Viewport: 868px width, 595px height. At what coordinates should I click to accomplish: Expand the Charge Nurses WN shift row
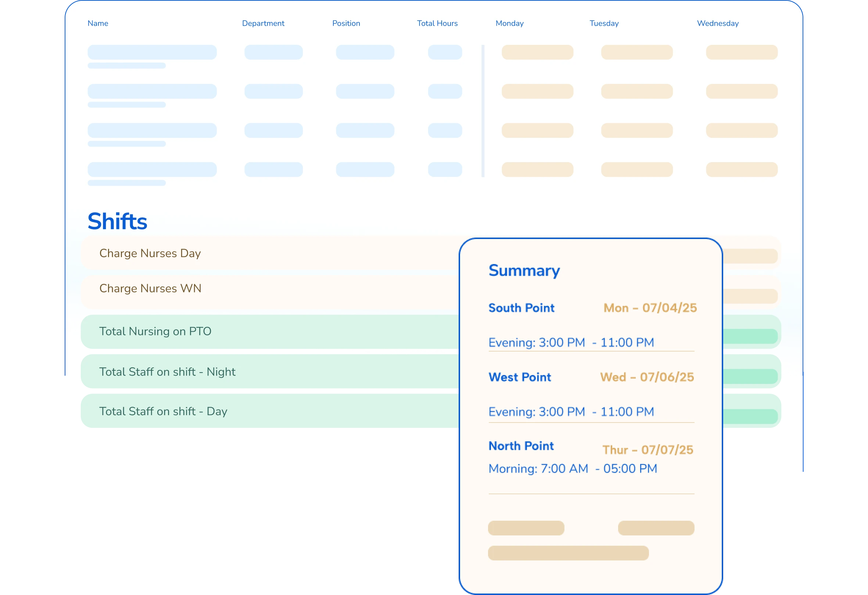point(151,288)
